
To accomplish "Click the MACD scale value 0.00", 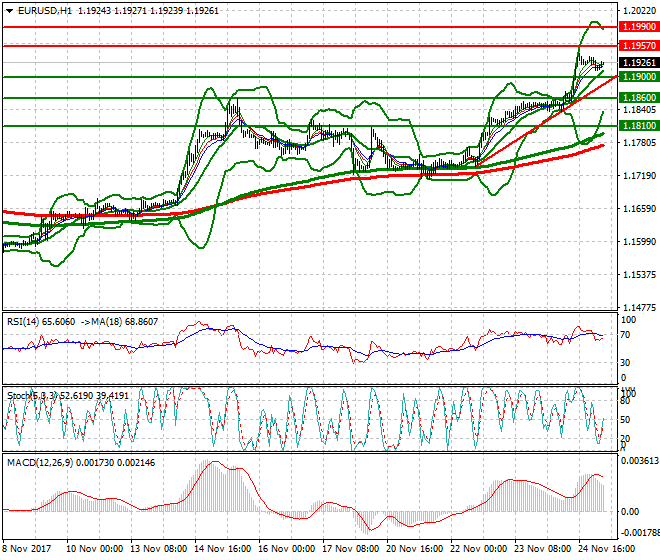I will point(630,512).
